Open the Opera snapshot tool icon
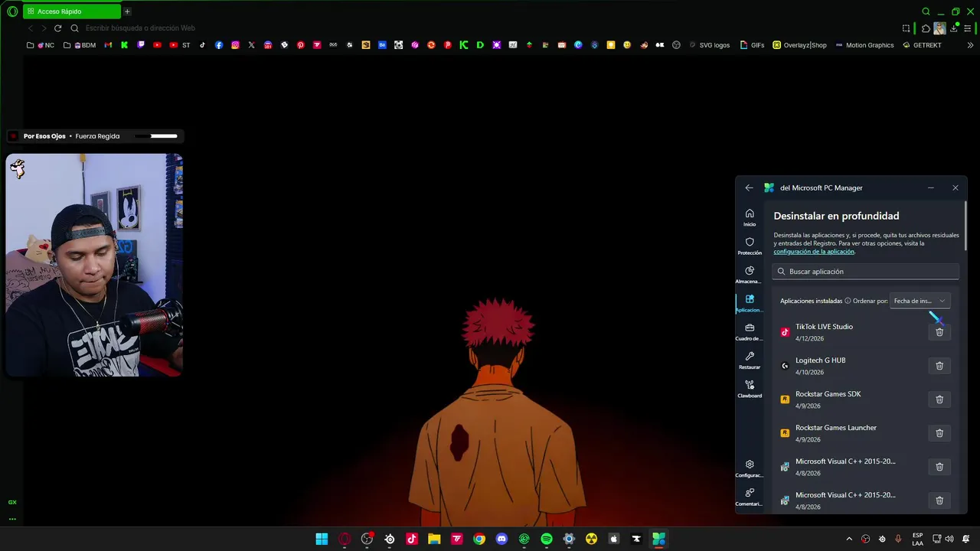This screenshot has width=980, height=551. tap(906, 28)
